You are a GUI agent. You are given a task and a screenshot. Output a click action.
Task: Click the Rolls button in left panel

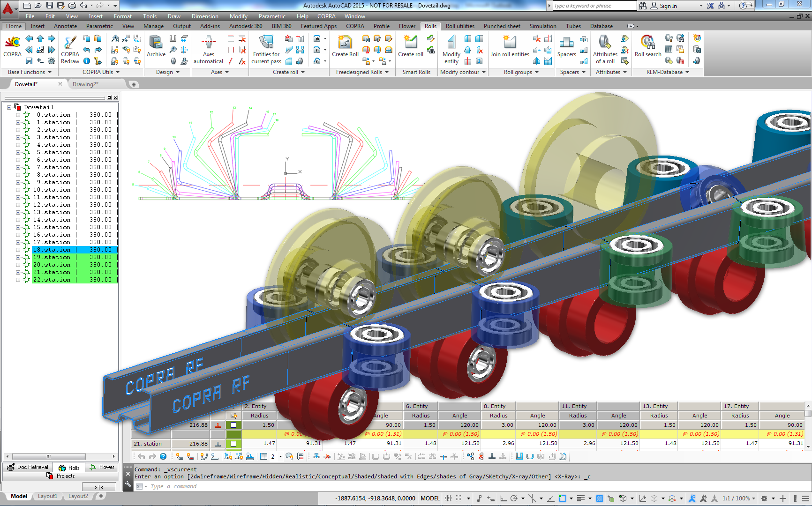(x=69, y=468)
